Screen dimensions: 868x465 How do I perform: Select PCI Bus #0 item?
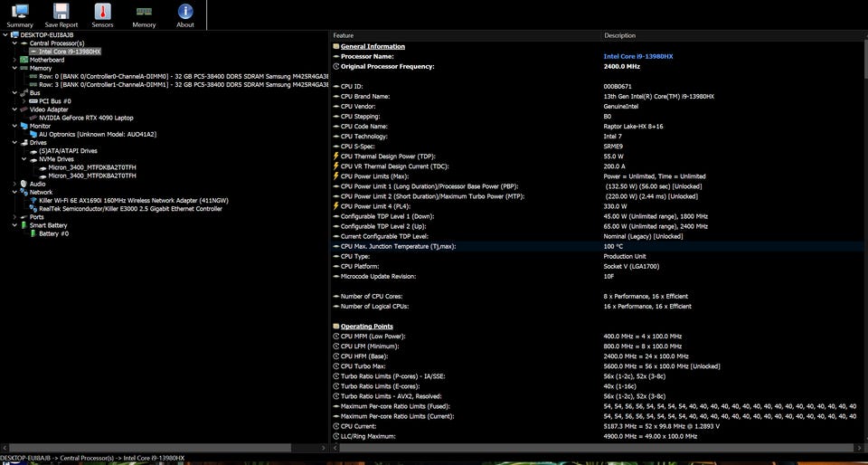tap(55, 101)
